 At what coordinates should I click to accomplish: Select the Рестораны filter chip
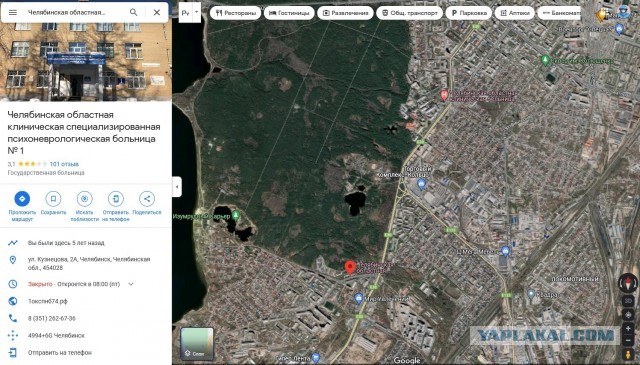[236, 13]
